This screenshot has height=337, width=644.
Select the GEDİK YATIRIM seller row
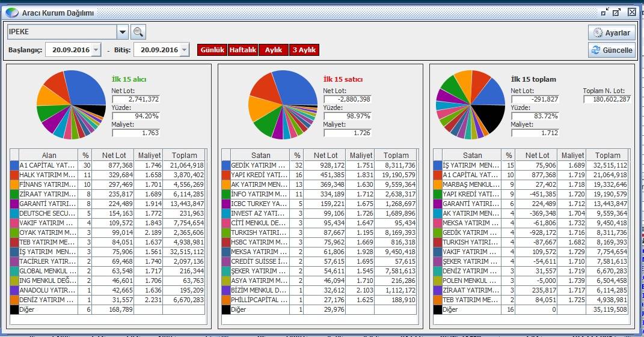click(259, 165)
